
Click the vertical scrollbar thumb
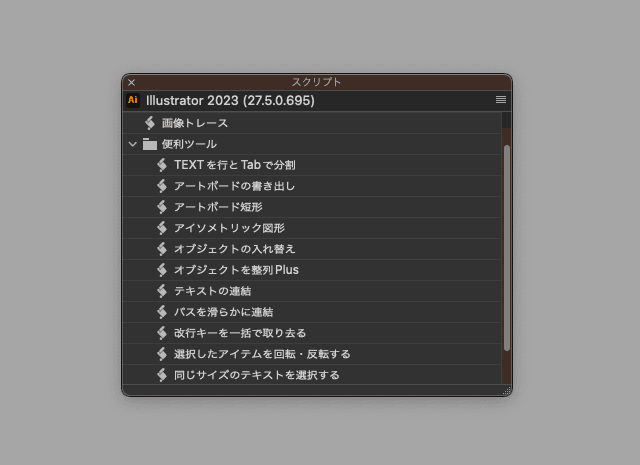pyautogui.click(x=507, y=248)
